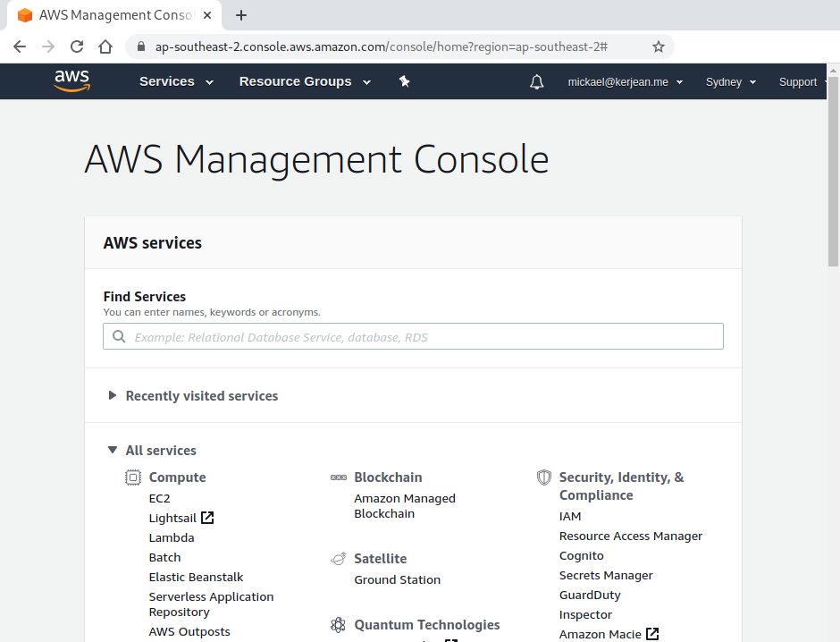Open Elastic Beanstalk
Image resolution: width=840 pixels, height=642 pixels.
click(196, 577)
